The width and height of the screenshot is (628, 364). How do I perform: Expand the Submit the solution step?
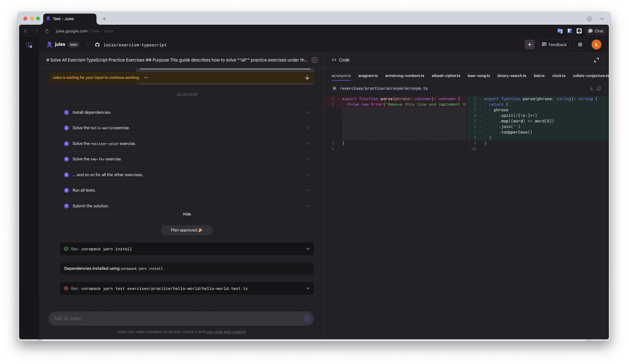pos(187,206)
